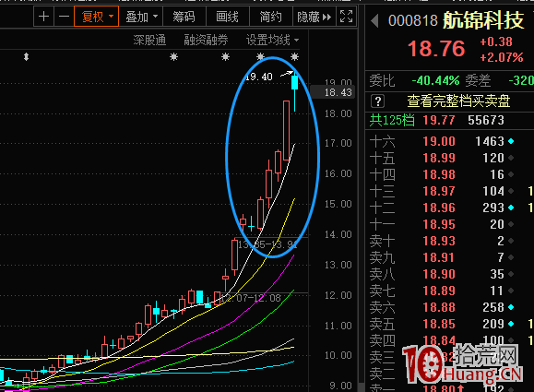This screenshot has width=534, height=392.
Task: Click the diamond icon in 卖九 row
Action: coord(511,257)
